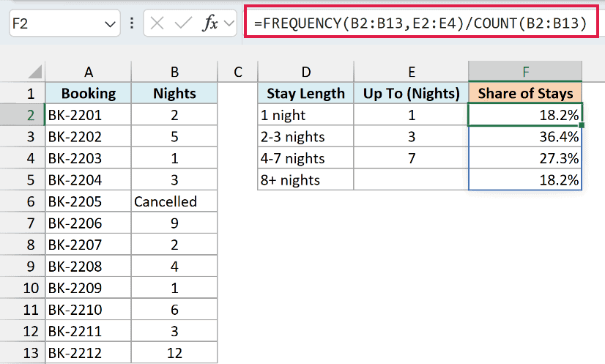Select Nights value 4 for BK-2208

[174, 267]
